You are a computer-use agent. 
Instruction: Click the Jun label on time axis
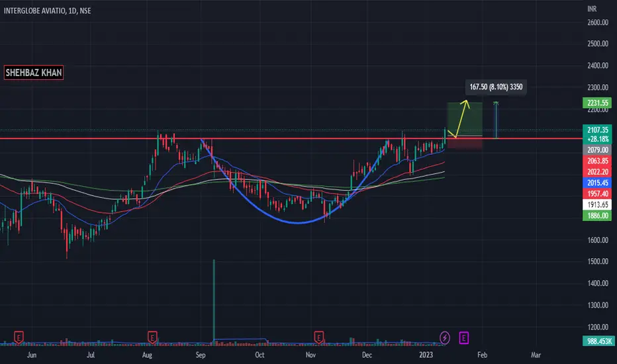[32, 355]
